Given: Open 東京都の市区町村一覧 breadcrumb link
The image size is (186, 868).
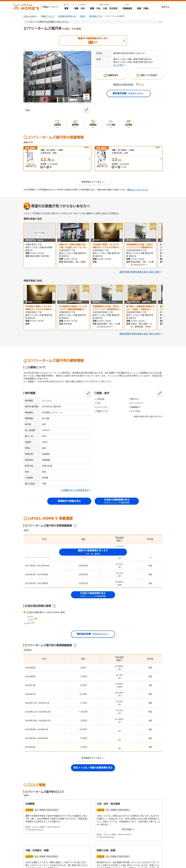Looking at the screenshot, I should pos(67,16).
